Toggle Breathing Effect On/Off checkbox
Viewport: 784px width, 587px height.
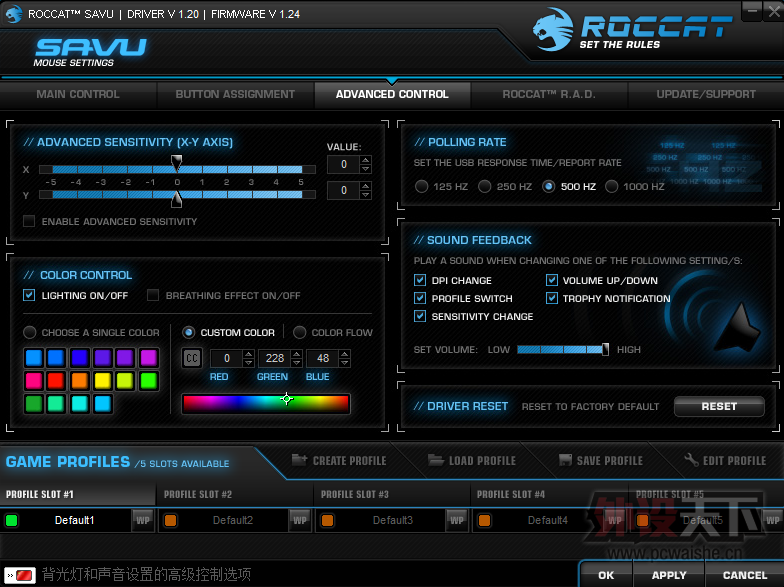[153, 295]
